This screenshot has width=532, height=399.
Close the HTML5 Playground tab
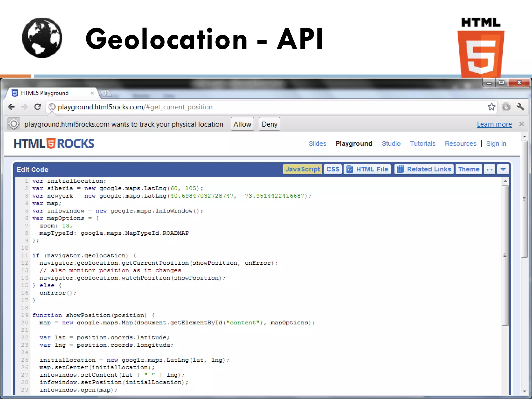92,93
